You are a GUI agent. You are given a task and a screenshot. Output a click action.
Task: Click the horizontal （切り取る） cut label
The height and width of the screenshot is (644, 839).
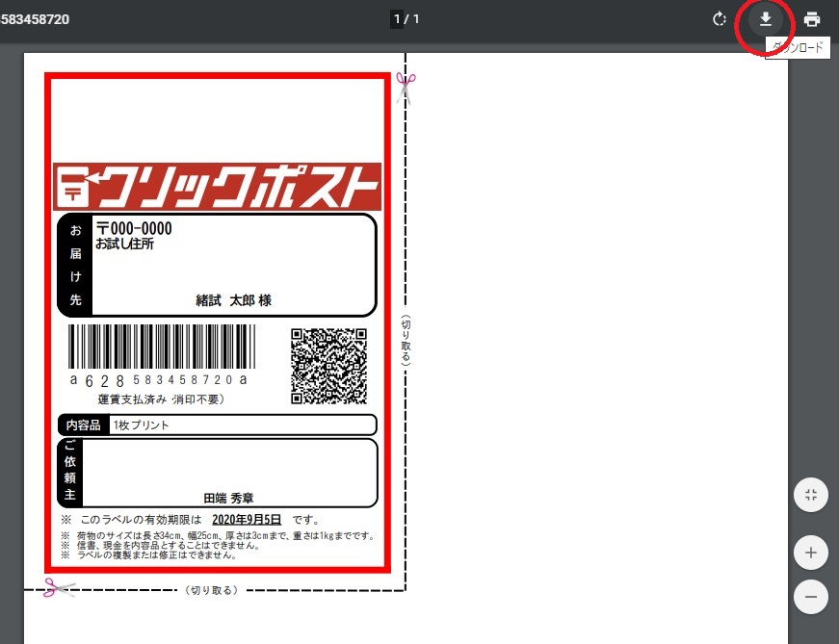point(211,590)
